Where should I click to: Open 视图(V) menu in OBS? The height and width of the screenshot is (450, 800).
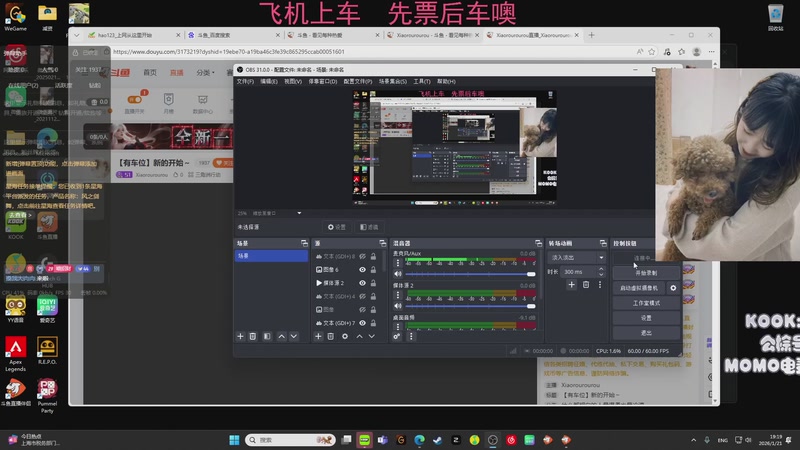click(293, 82)
